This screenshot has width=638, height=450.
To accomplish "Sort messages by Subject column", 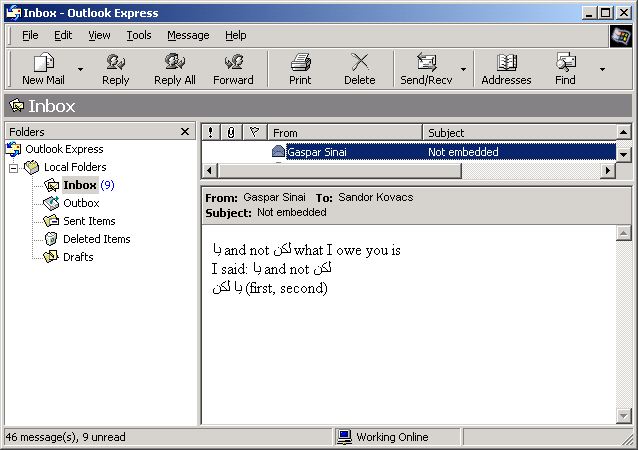I will (520, 132).
